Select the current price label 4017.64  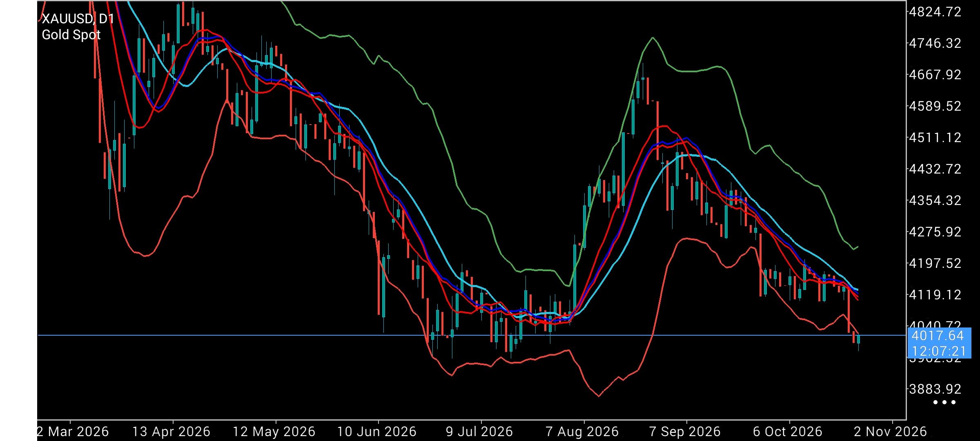pos(938,336)
